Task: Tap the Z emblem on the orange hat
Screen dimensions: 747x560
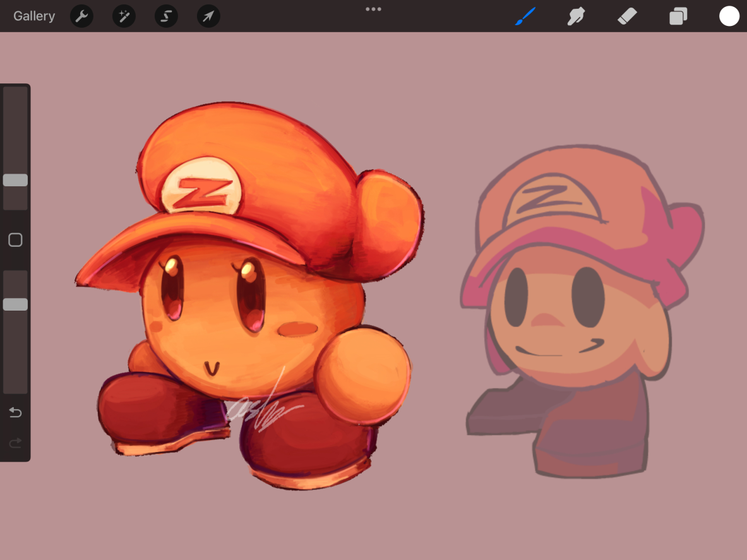Action: pyautogui.click(x=201, y=192)
